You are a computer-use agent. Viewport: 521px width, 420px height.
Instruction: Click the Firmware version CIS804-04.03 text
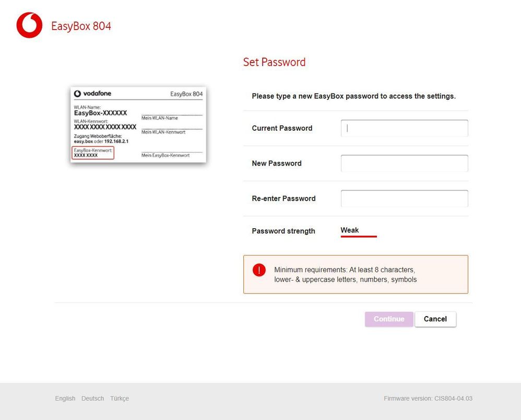click(428, 399)
